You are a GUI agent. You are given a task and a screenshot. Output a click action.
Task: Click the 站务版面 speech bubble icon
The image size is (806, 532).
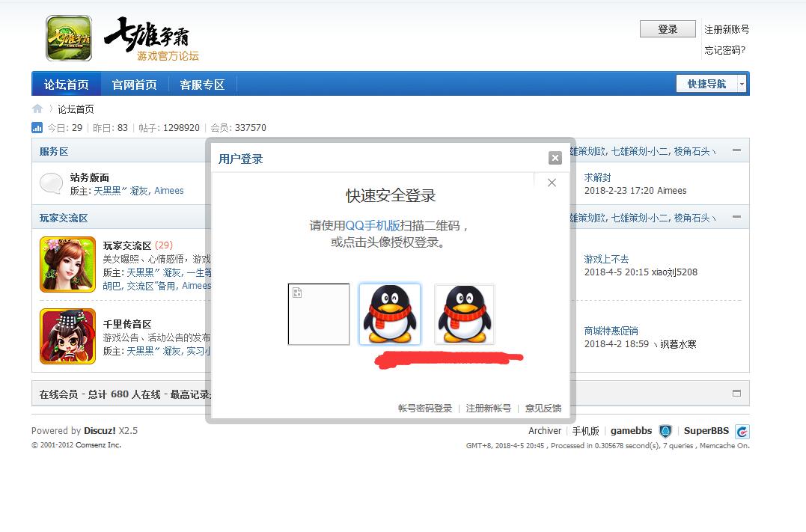click(x=52, y=183)
